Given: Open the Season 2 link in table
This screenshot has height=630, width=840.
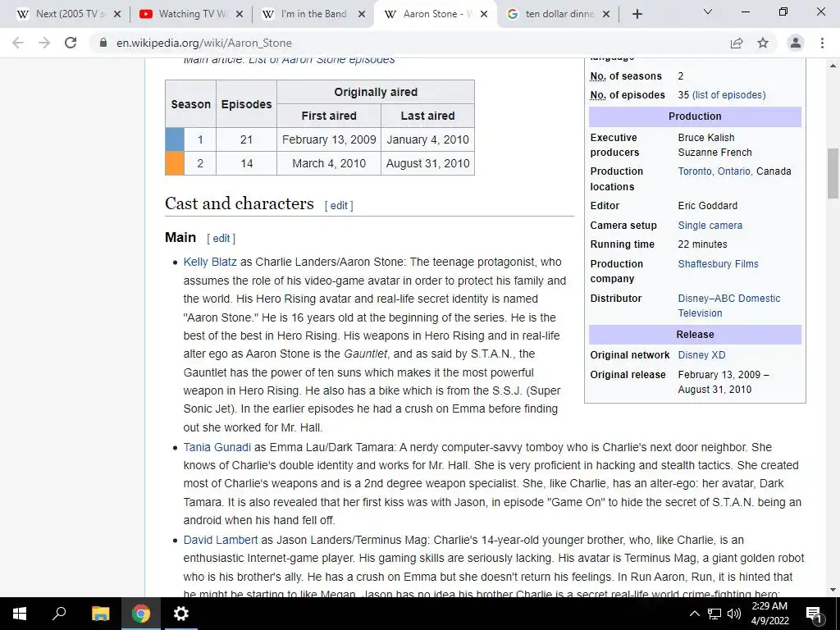Looking at the screenshot, I should (200, 163).
